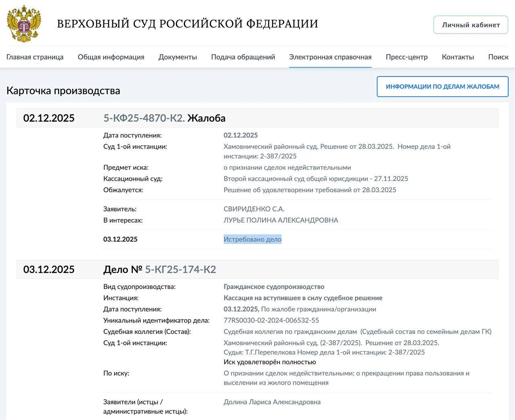Open Поиск in the navigation bar
Viewport: 515px width, 420px height.
[x=498, y=57]
